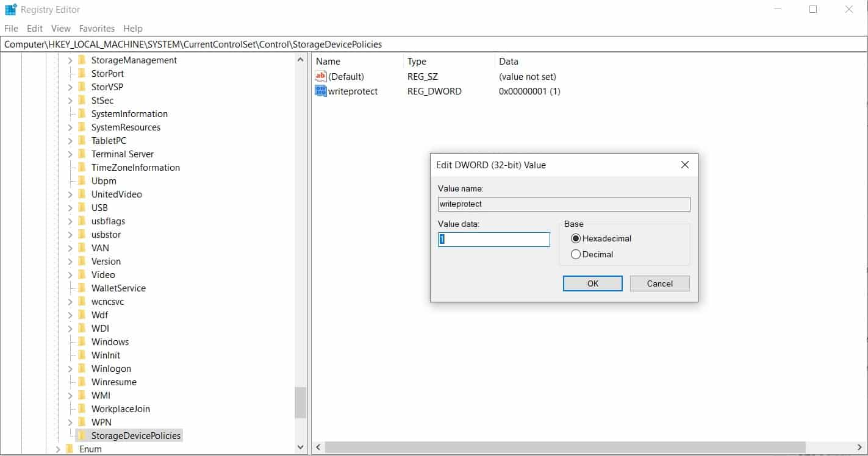The height and width of the screenshot is (456, 868).
Task: Select the Decimal base radio button
Action: tap(575, 254)
